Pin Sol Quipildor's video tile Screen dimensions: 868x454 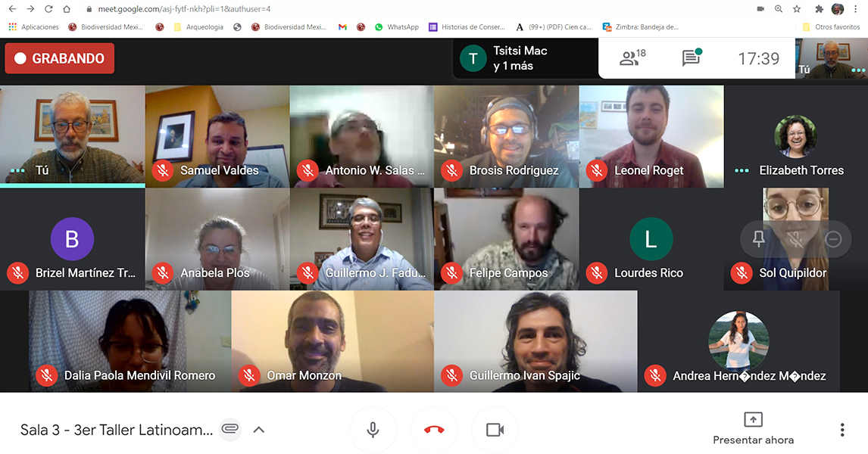coord(758,239)
